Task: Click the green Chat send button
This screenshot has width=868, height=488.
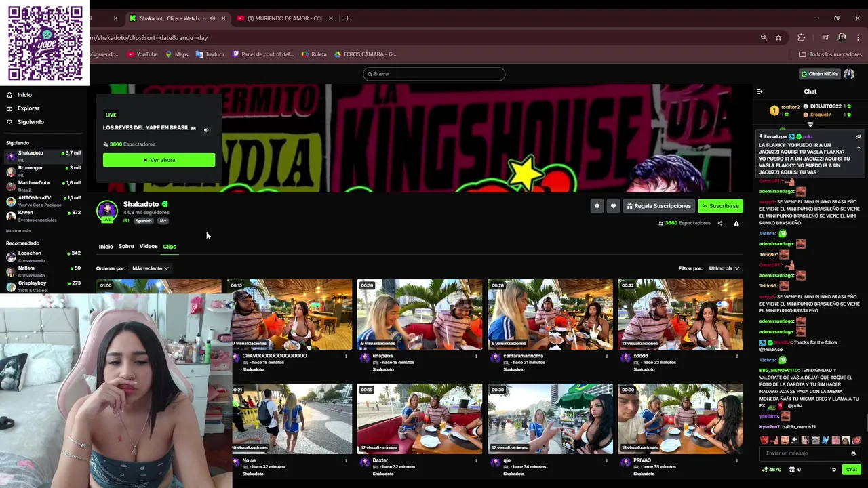Action: coord(852,469)
